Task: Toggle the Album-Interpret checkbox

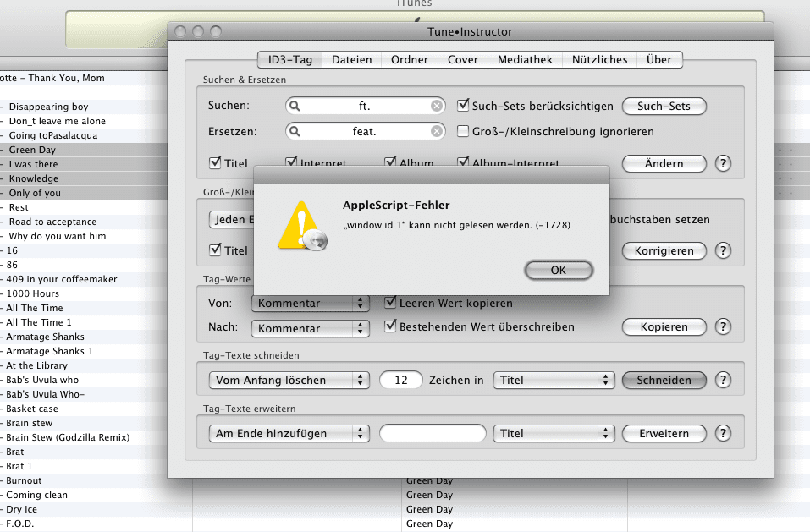Action: [463, 162]
